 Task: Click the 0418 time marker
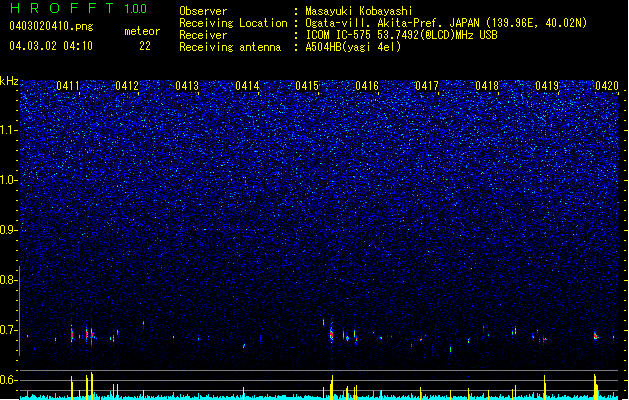(x=487, y=85)
